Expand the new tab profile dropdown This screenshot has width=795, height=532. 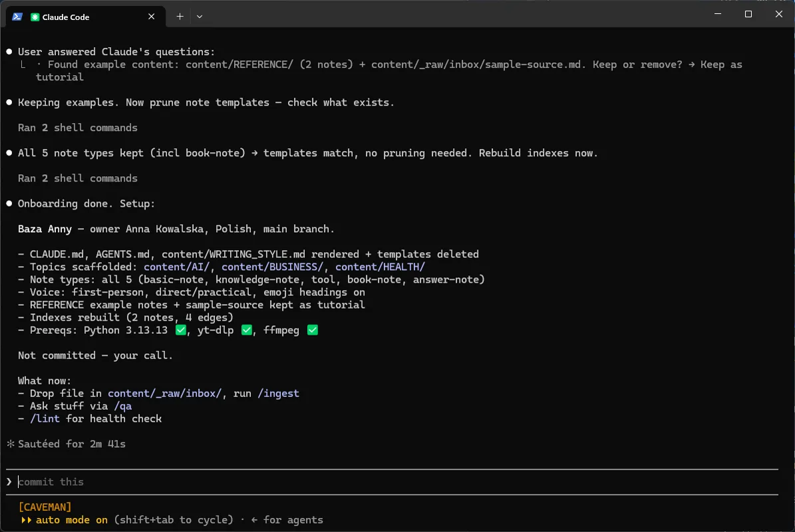(x=200, y=17)
